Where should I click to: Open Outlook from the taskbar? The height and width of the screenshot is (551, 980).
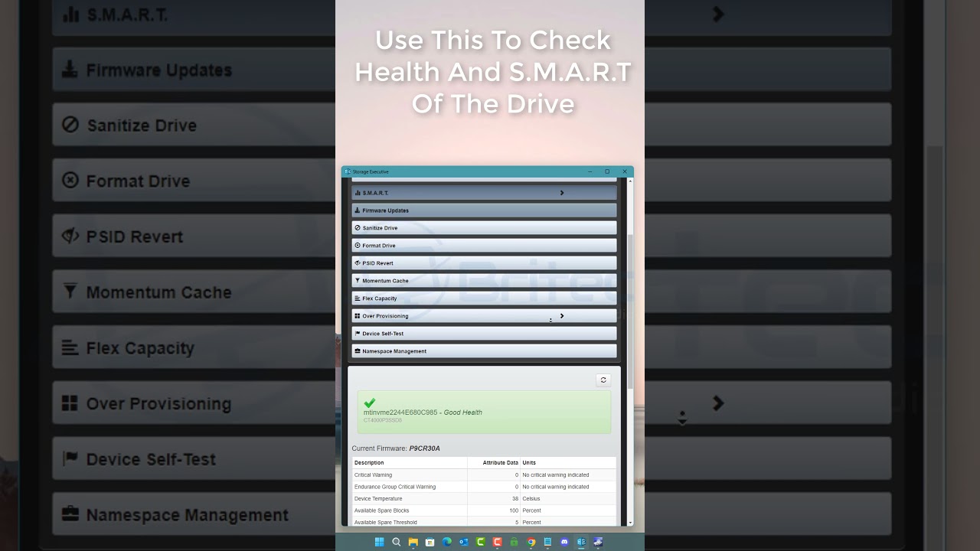[x=464, y=542]
